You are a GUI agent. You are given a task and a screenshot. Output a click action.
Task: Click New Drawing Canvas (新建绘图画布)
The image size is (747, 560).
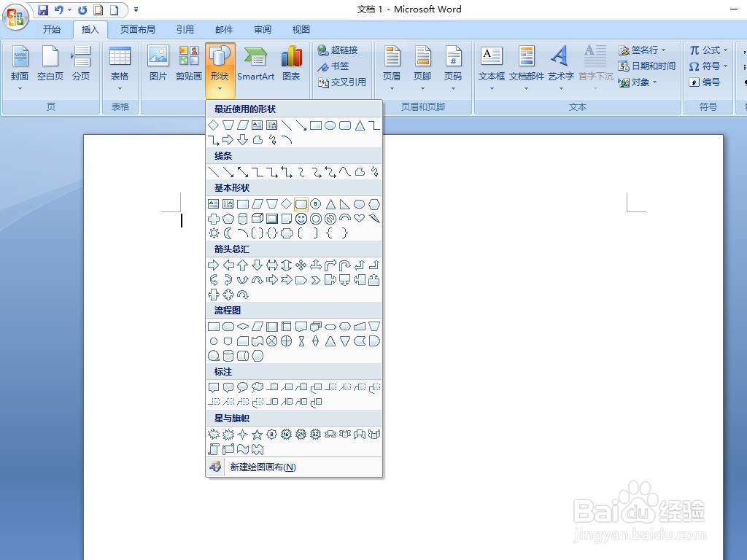[294, 467]
